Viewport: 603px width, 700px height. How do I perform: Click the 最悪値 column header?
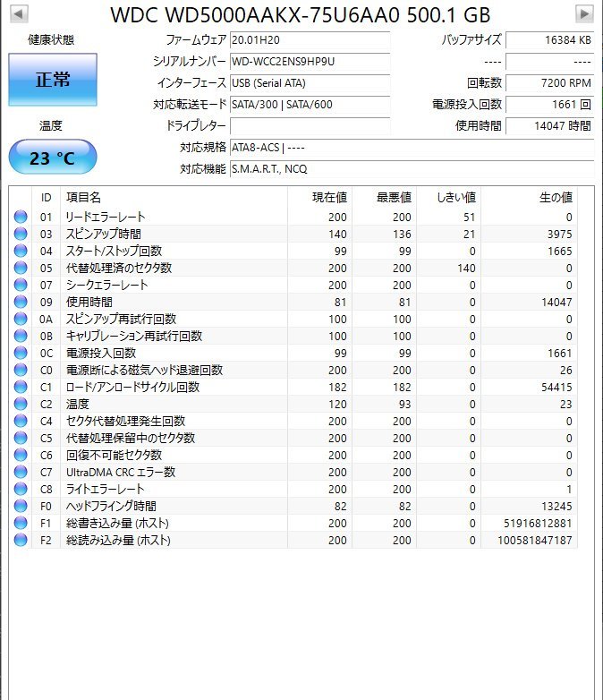pyautogui.click(x=385, y=197)
